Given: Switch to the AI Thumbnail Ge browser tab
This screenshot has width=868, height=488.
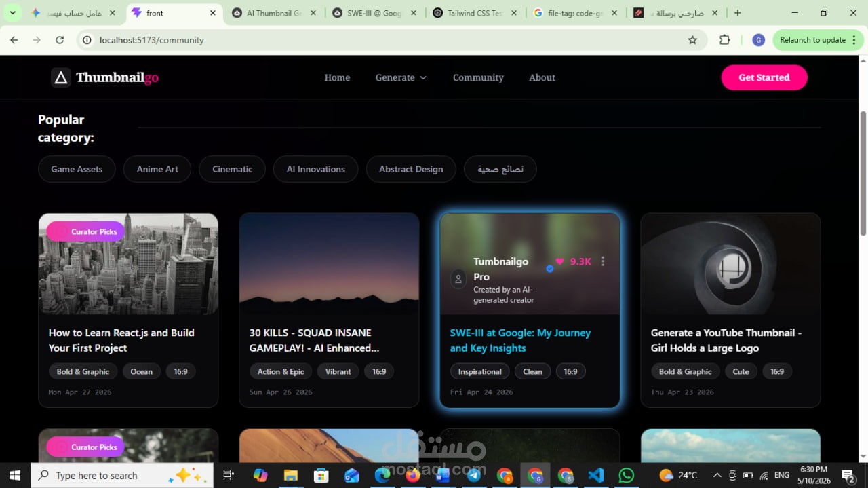Looking at the screenshot, I should click(274, 13).
